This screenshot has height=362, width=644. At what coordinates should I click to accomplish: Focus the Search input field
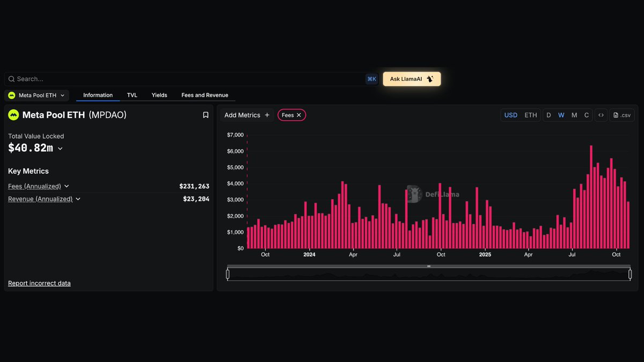click(191, 79)
